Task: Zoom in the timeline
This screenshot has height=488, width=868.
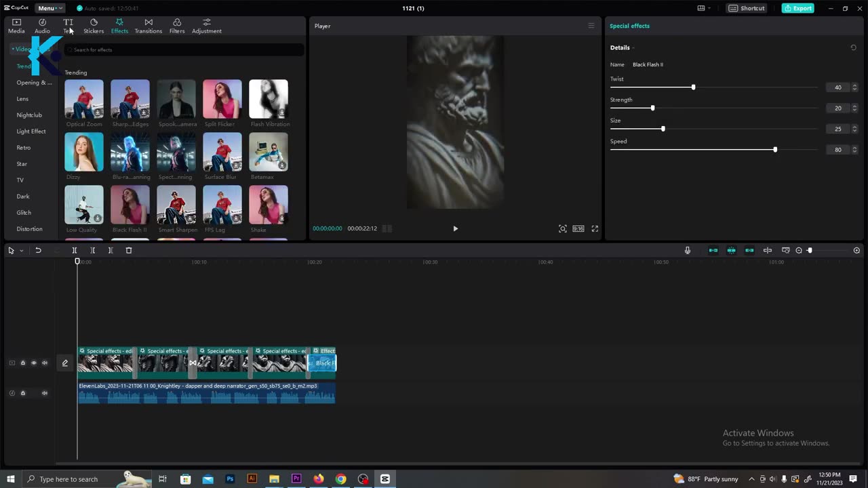Action: tap(856, 250)
